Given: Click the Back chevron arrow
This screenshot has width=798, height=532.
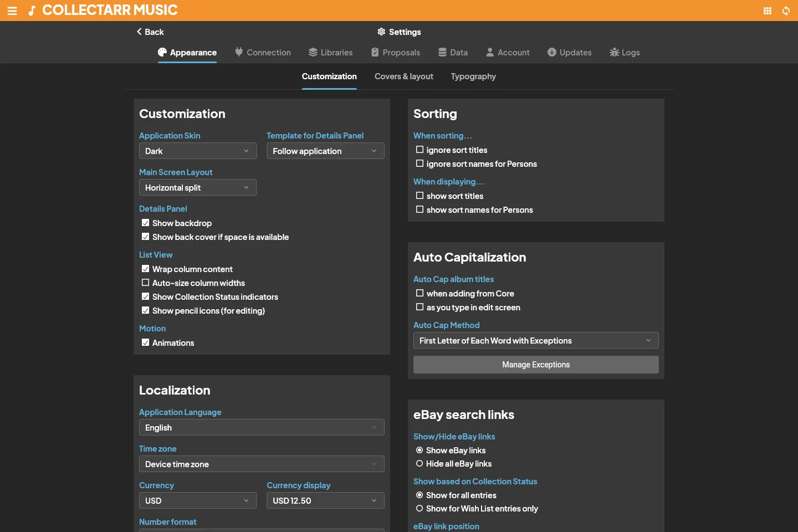Looking at the screenshot, I should pos(139,32).
